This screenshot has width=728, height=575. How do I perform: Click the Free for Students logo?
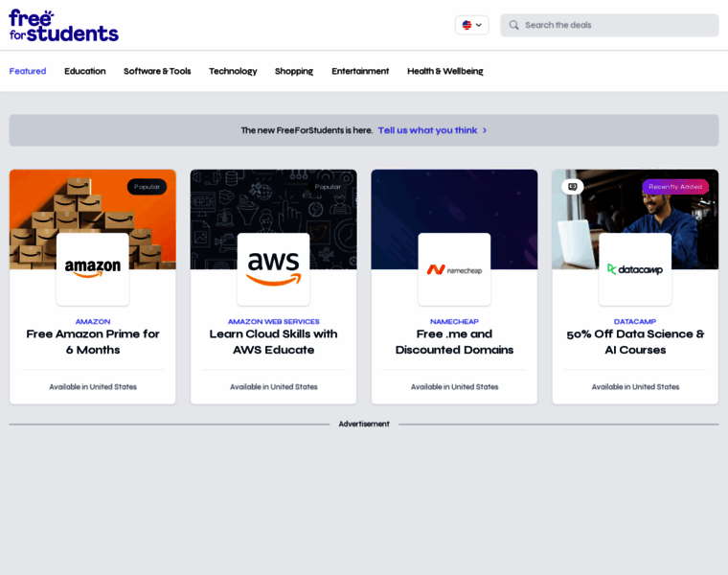click(63, 26)
